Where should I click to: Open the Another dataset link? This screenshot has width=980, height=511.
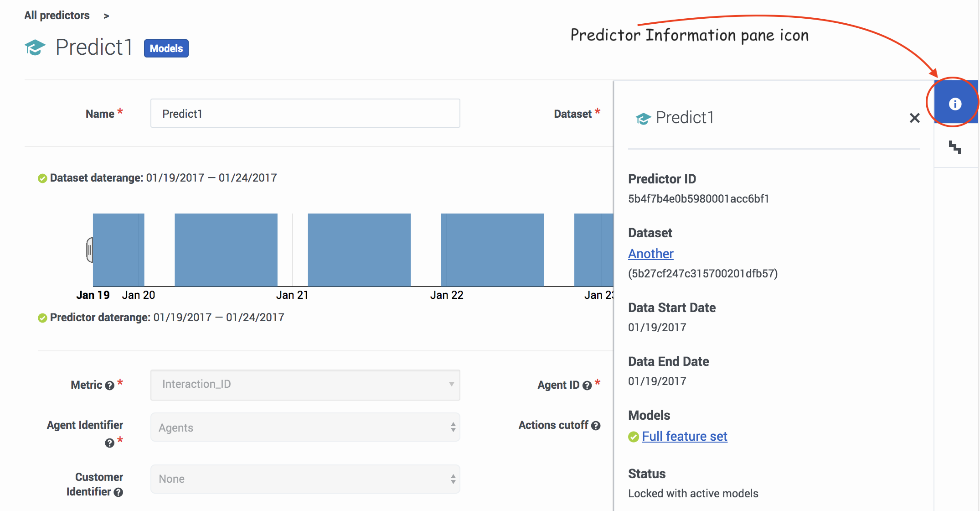[x=650, y=254]
